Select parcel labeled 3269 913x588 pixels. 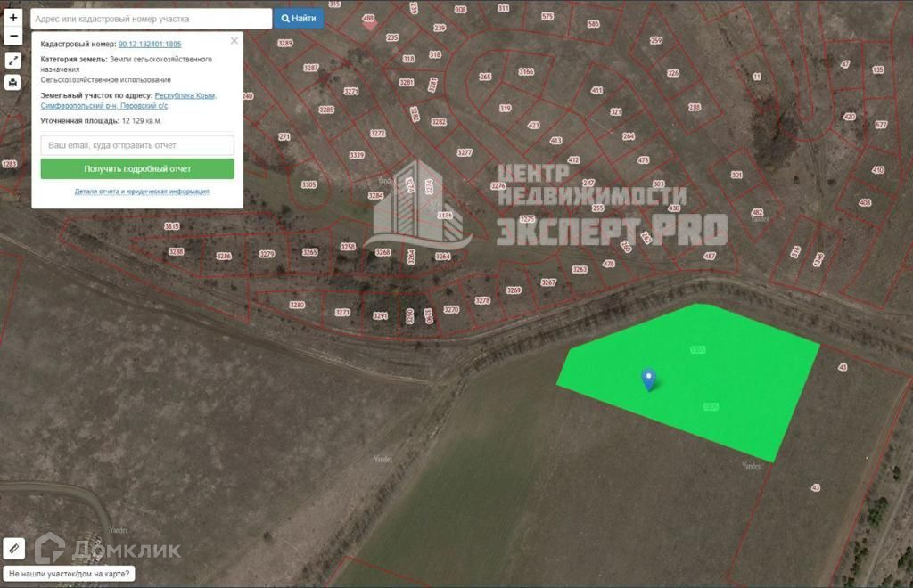point(514,290)
